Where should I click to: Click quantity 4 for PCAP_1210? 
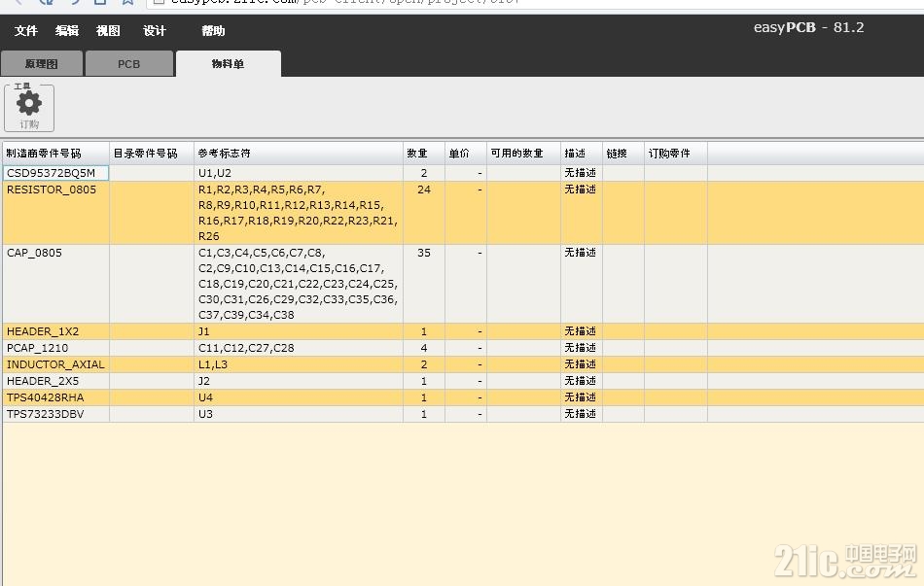tap(424, 348)
